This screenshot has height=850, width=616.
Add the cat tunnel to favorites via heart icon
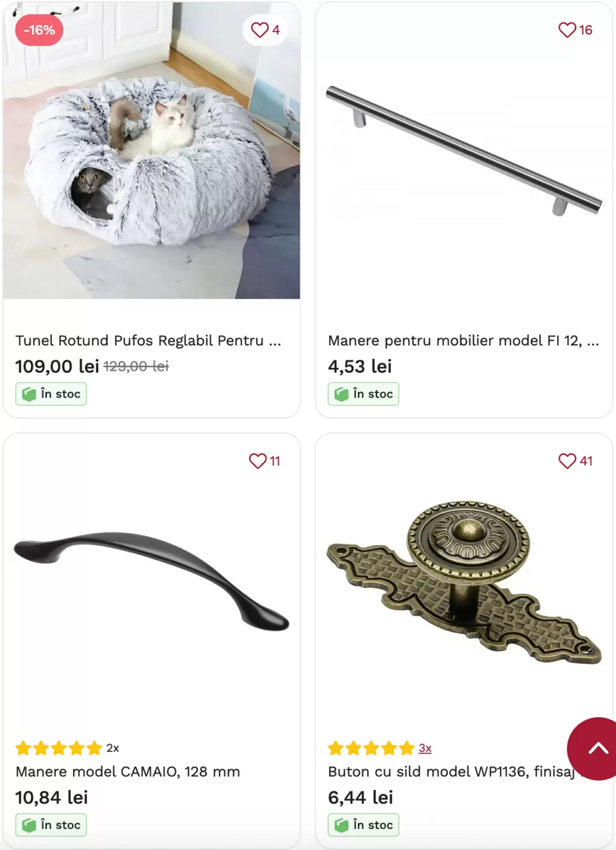click(259, 30)
